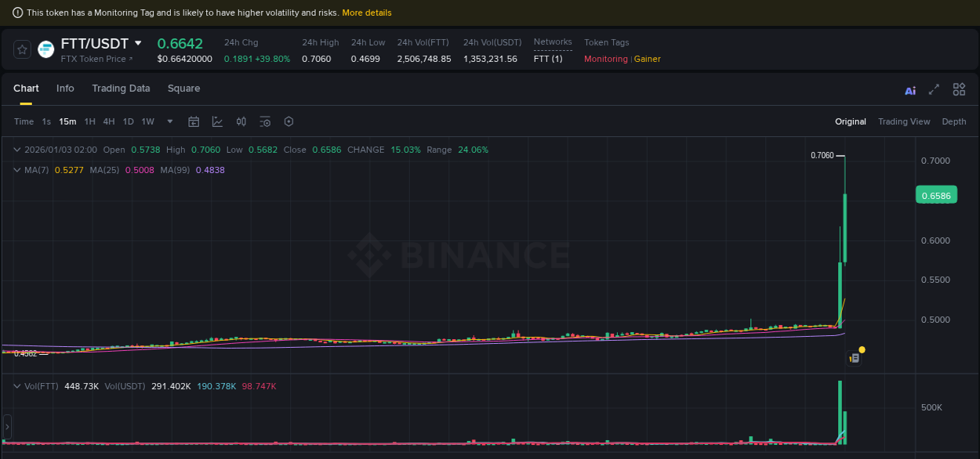Toggle the favorite star for FTT/USDT
Image resolution: width=980 pixels, height=459 pixels.
coord(22,49)
